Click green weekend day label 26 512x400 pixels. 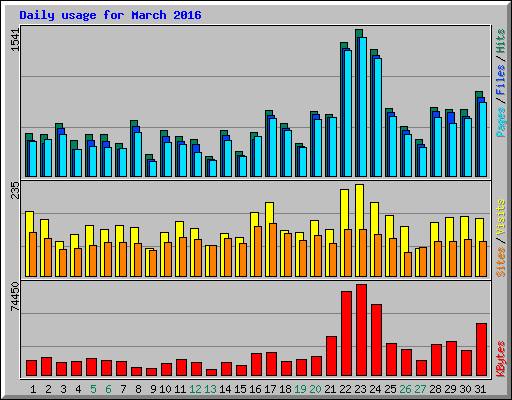click(x=405, y=389)
